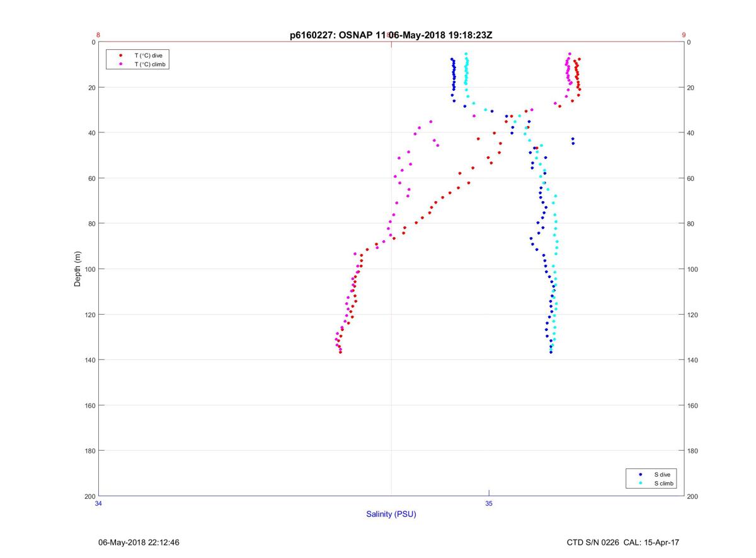Image resolution: width=756 pixels, height=558 pixels.
Task: Click the 40 tick on the left depth axis
Action: 92,133
